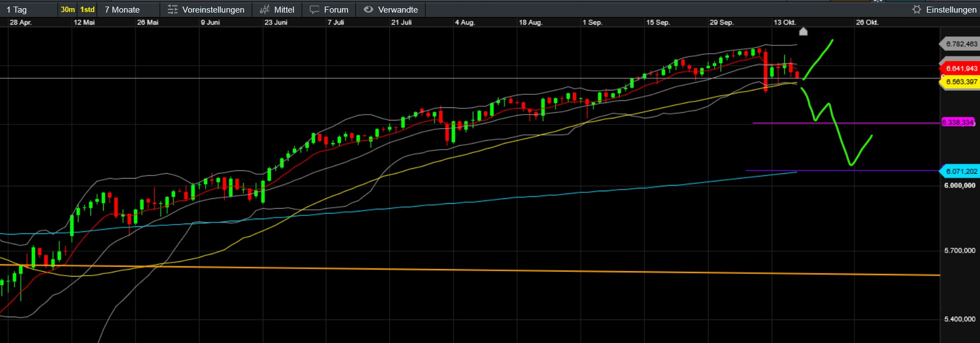This screenshot has width=980, height=343.
Task: Click the 29 Sep. date label
Action: 722,22
